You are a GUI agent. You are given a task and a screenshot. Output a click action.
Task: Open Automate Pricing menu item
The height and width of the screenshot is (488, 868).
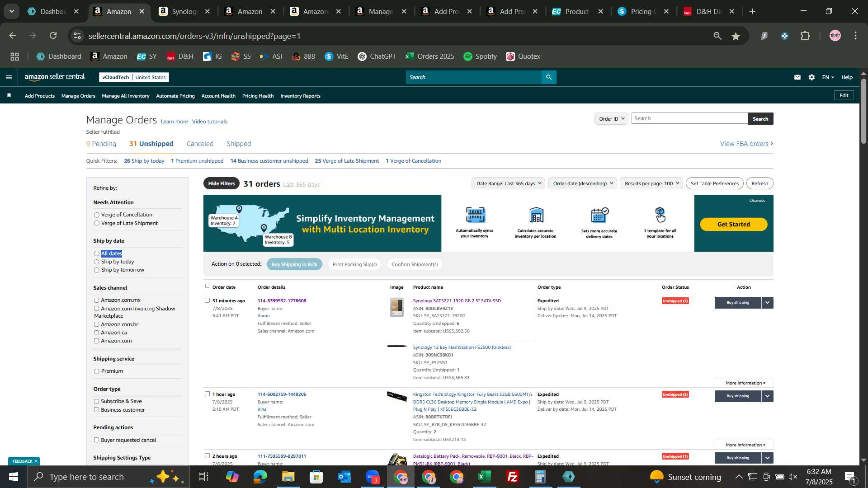[x=175, y=96]
